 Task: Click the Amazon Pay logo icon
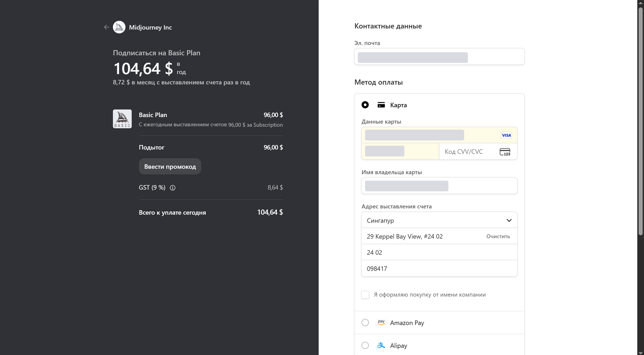click(381, 323)
